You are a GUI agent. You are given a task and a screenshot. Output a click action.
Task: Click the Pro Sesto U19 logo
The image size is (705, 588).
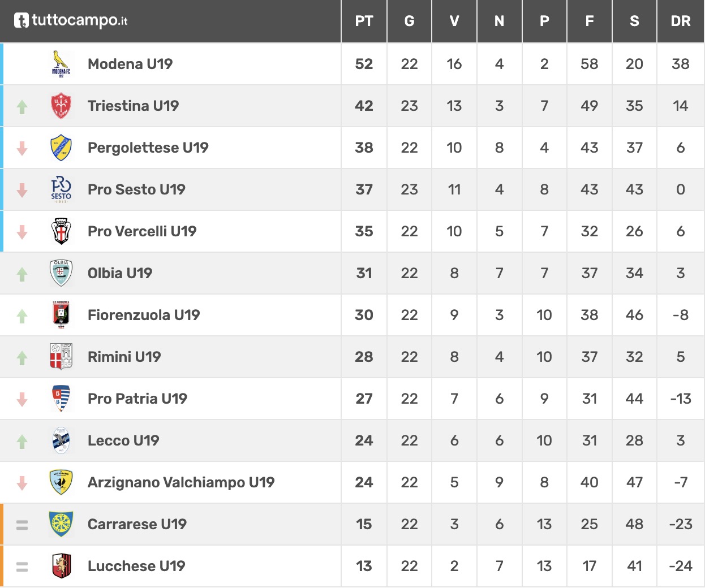[x=61, y=189]
